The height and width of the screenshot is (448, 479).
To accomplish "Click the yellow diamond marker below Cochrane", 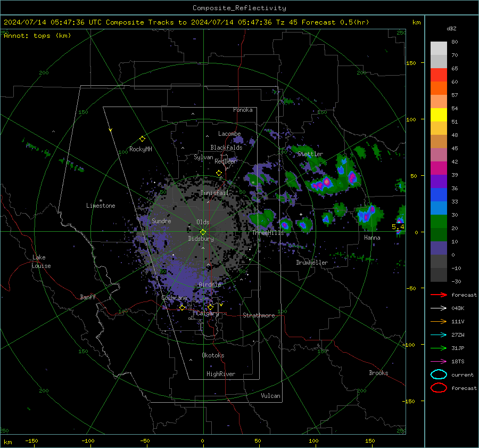I will [182, 308].
